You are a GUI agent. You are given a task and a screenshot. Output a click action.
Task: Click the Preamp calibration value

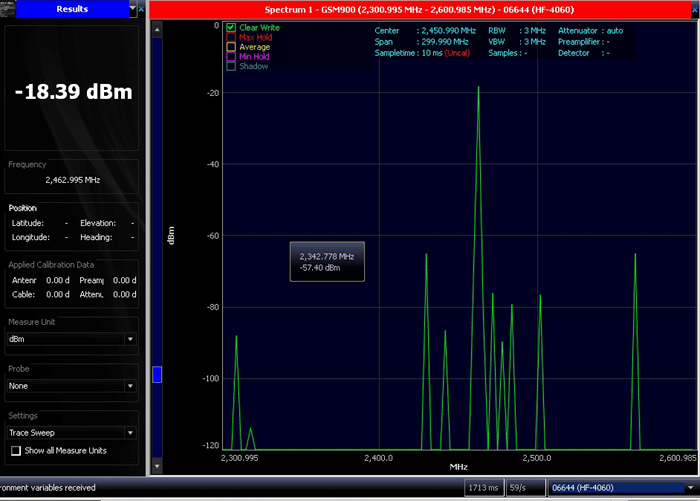(125, 280)
